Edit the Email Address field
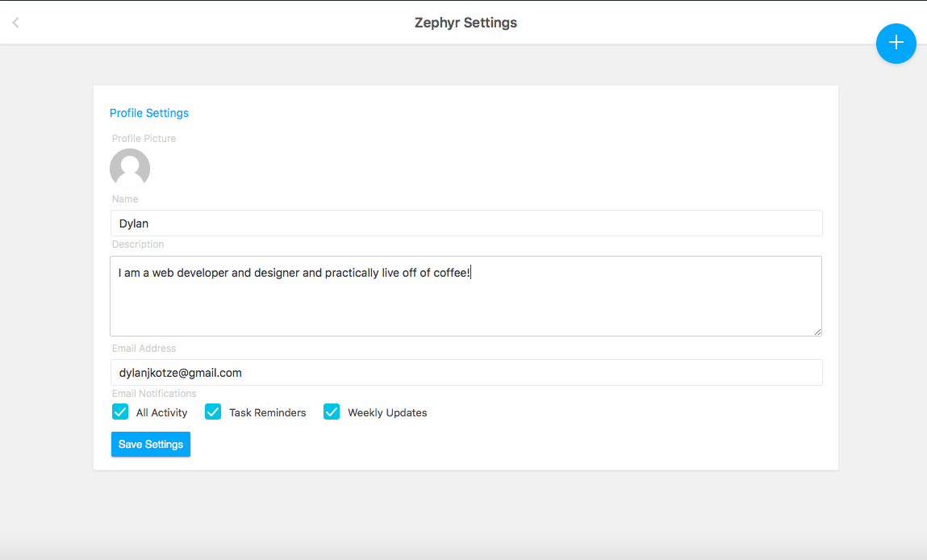The width and height of the screenshot is (927, 560). 466,373
